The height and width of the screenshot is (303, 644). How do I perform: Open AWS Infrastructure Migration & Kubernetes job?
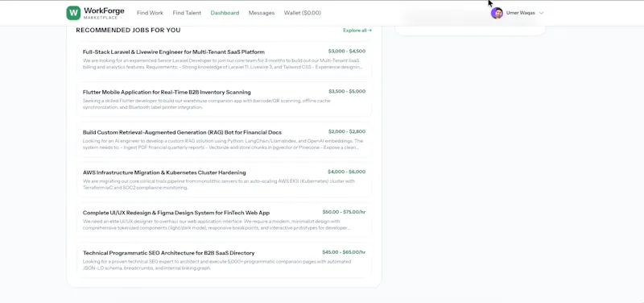164,172
